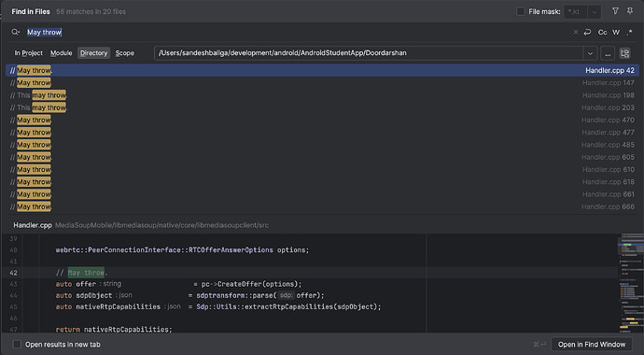Screen dimensions: 644x355
Task: Select result Handler.cpp 477
Action: click(322, 133)
